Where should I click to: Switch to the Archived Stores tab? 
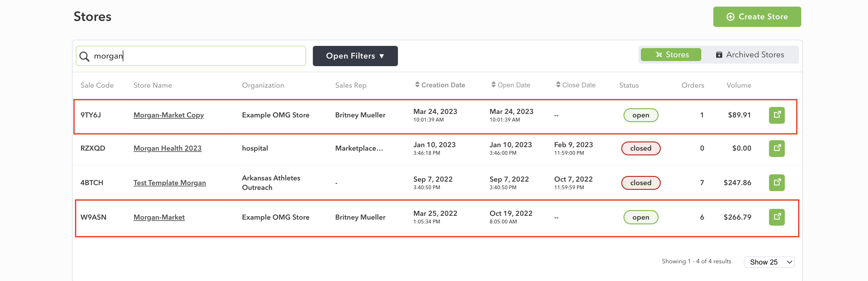click(x=750, y=54)
